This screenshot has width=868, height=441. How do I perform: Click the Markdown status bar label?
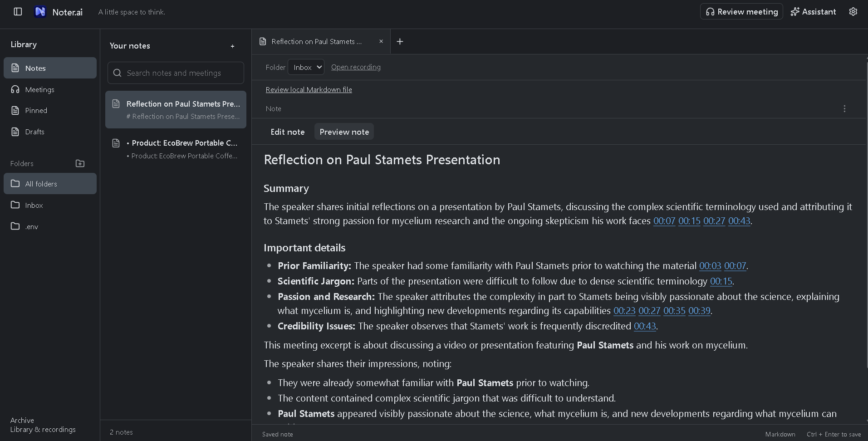click(x=780, y=434)
